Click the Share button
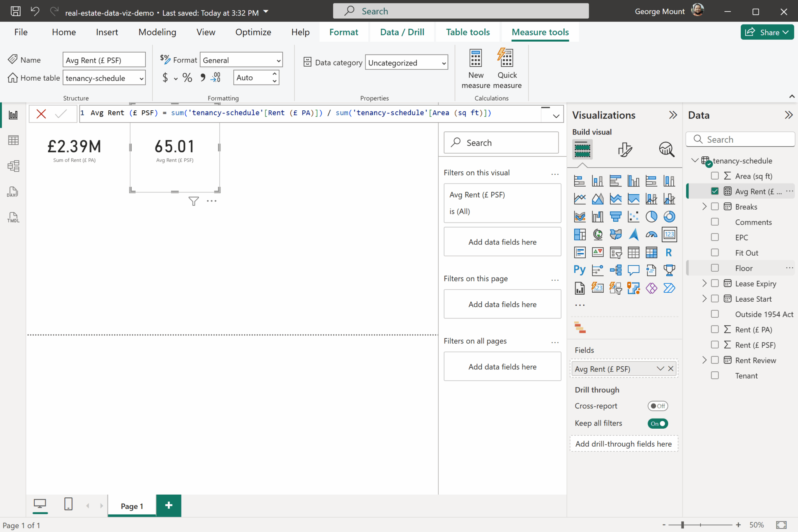 766,32
